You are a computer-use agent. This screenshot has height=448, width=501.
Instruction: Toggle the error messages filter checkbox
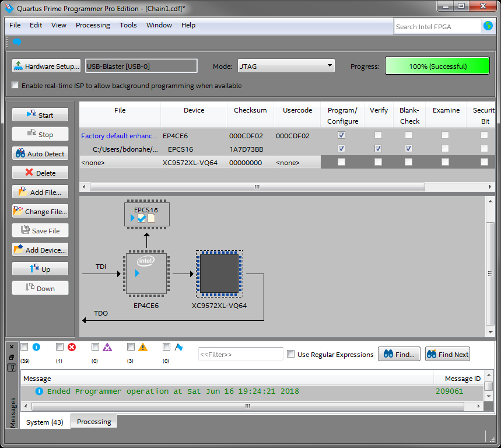coord(59,346)
